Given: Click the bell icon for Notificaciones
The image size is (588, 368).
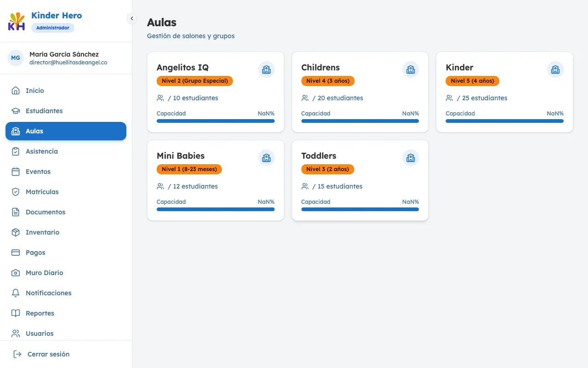Looking at the screenshot, I should point(16,293).
